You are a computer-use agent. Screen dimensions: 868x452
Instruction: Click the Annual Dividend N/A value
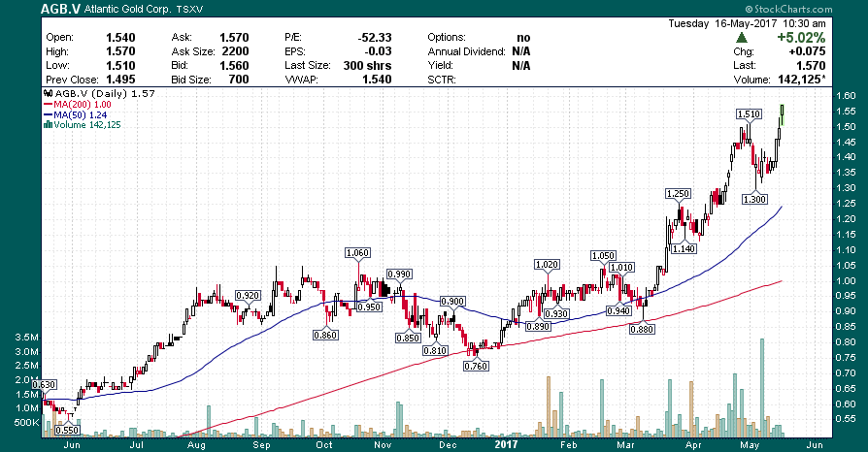521,51
